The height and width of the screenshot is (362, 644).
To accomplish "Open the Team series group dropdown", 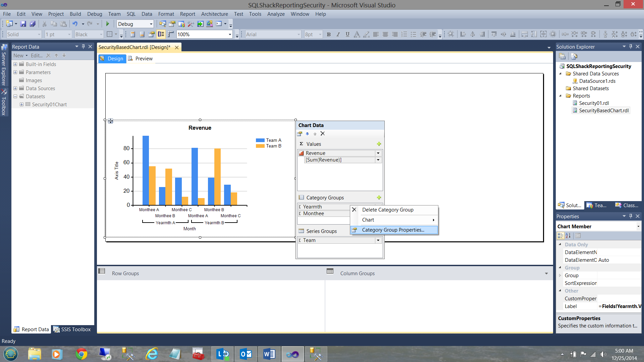I will click(378, 240).
